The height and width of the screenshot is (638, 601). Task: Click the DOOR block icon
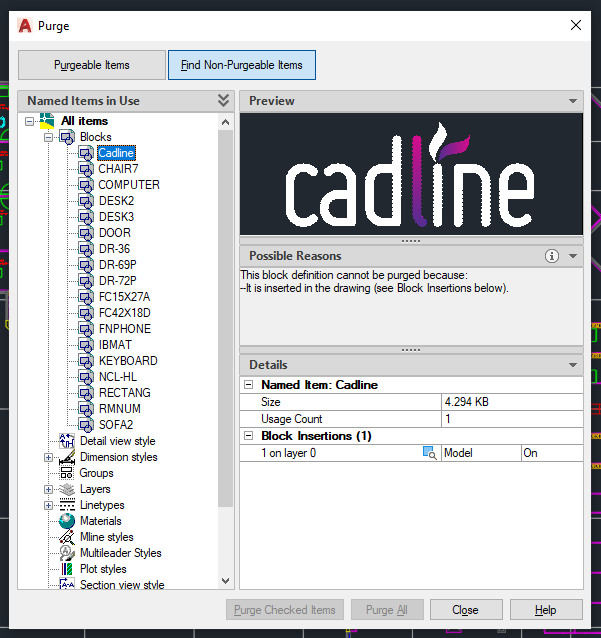[86, 233]
